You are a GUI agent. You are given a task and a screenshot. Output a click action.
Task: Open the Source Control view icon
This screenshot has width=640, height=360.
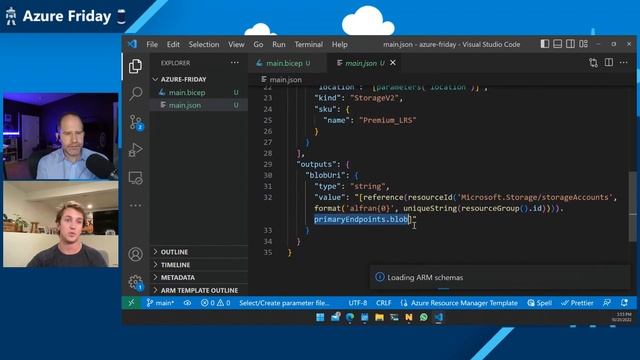point(136,122)
